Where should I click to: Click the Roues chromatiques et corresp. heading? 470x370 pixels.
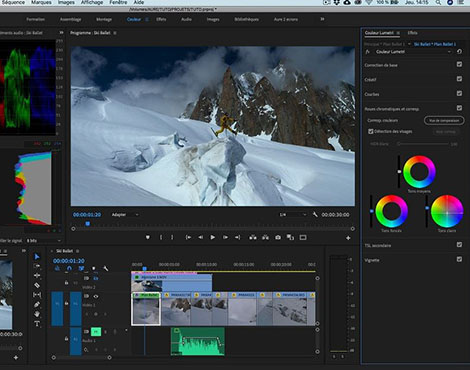pyautogui.click(x=392, y=109)
